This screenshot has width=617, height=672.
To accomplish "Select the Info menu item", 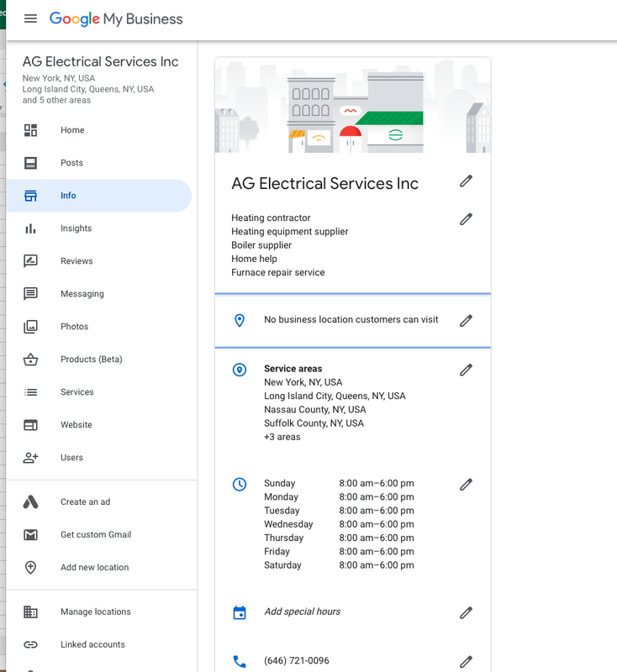I will pos(99,196).
